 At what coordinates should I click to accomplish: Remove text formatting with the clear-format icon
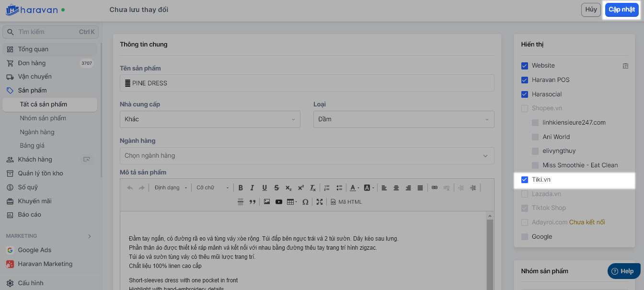[312, 188]
